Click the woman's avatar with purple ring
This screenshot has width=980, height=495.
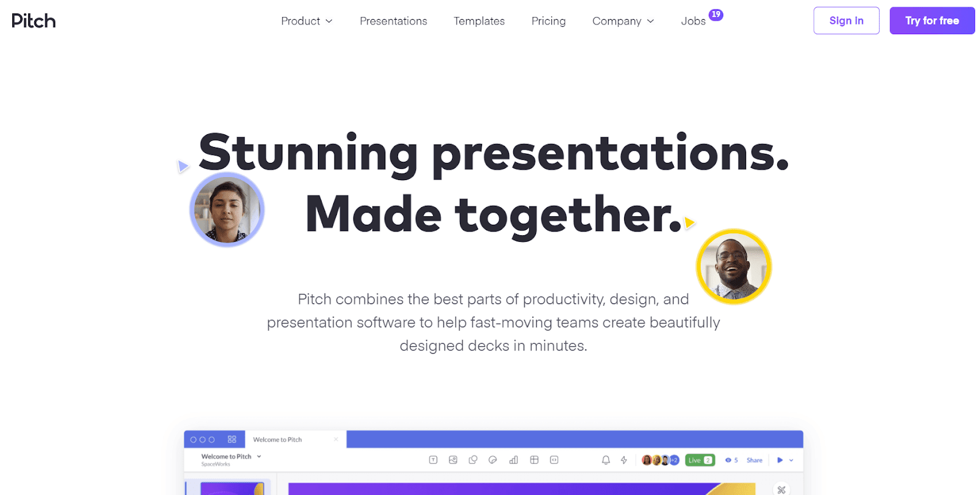click(x=227, y=210)
